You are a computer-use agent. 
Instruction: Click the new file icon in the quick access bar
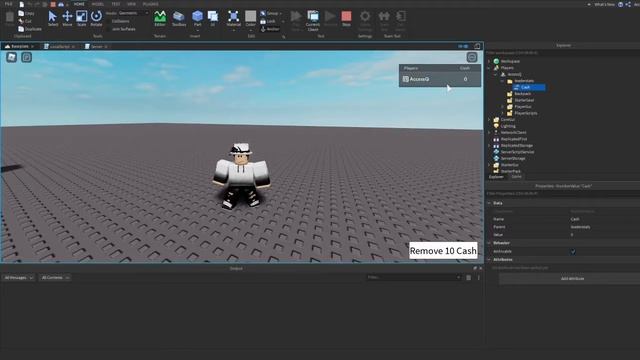[22, 4]
